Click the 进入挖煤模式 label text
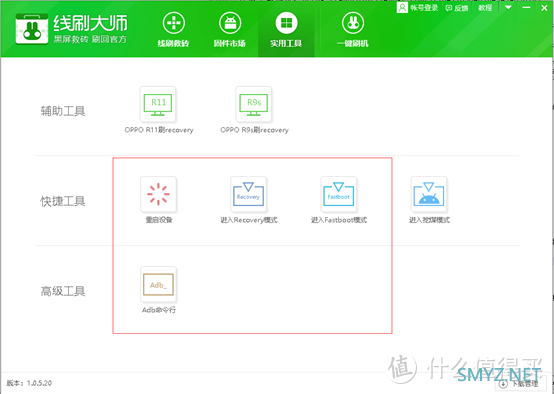Viewport: 554px width, 394px height. point(429,220)
